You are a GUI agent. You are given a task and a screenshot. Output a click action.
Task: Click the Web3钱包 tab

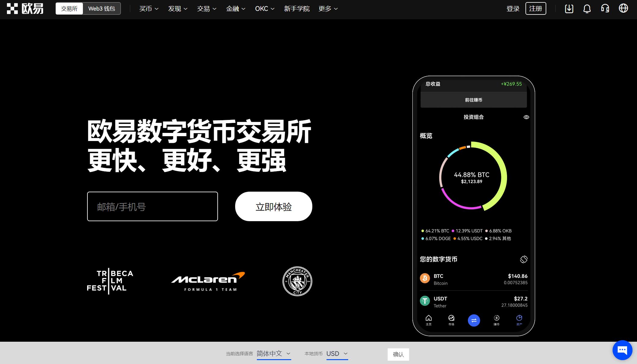pyautogui.click(x=101, y=8)
